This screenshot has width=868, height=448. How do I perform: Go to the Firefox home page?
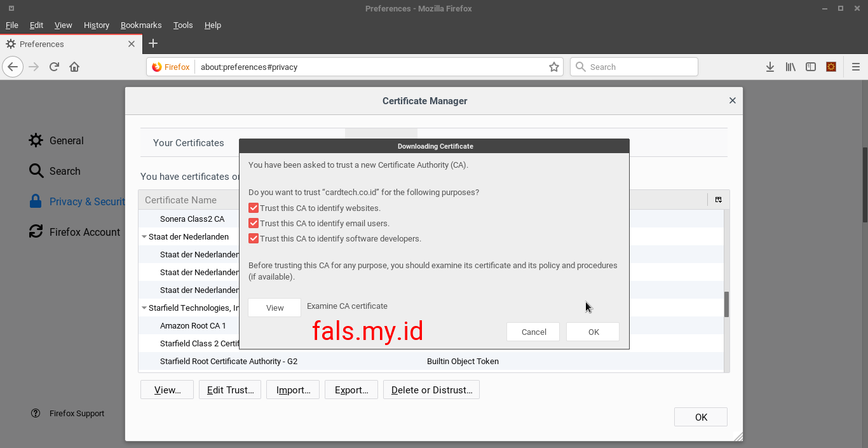[74, 67]
